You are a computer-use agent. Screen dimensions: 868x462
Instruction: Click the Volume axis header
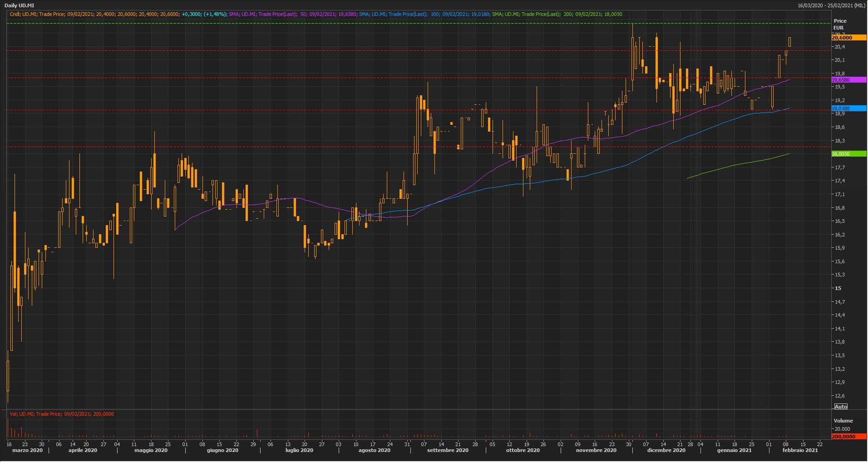tap(843, 421)
